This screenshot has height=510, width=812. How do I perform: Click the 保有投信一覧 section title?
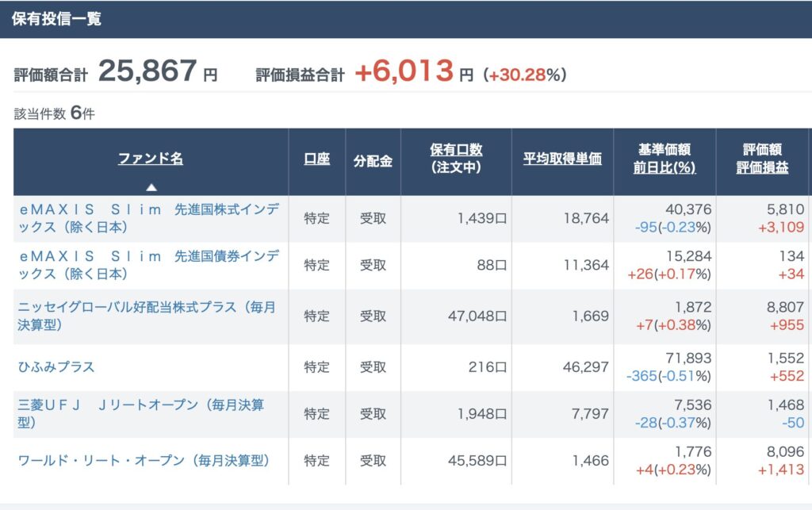[56, 18]
